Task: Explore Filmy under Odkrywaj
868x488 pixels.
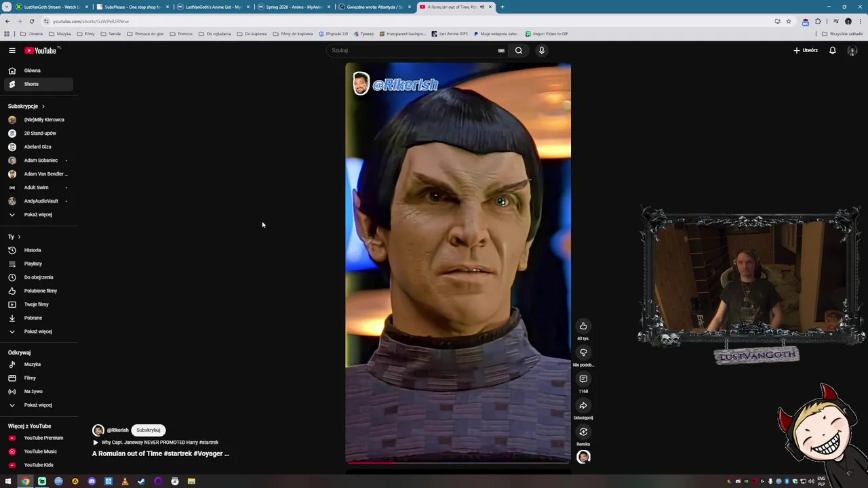Action: pyautogui.click(x=37, y=378)
